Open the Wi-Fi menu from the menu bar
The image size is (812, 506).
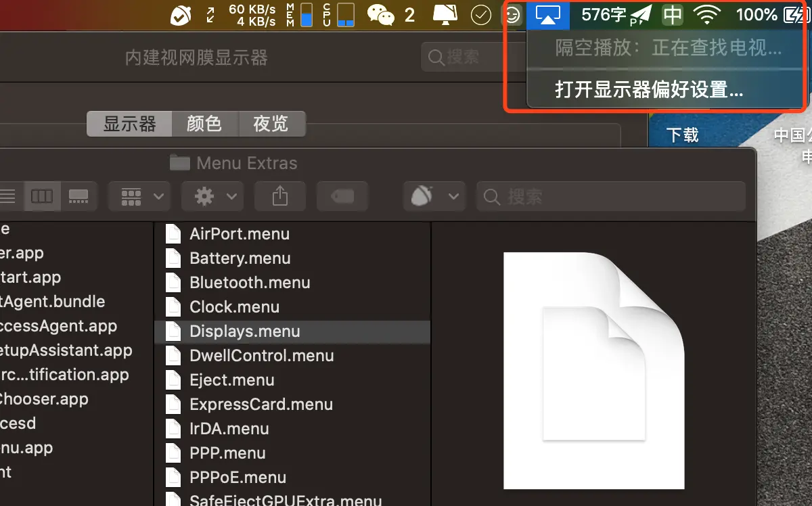click(708, 15)
